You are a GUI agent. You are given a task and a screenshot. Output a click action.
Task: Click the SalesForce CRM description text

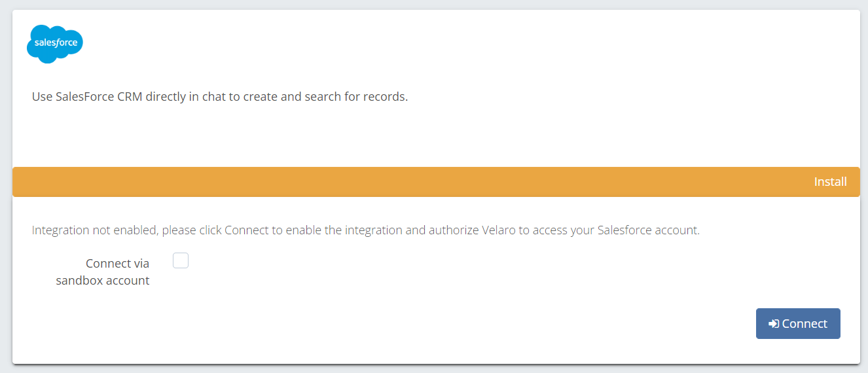click(220, 97)
